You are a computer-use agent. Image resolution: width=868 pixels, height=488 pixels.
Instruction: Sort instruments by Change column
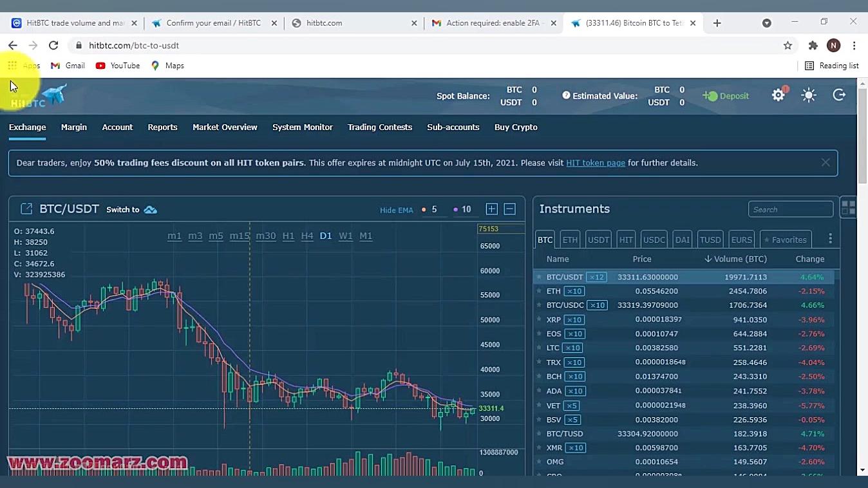[810, 259]
